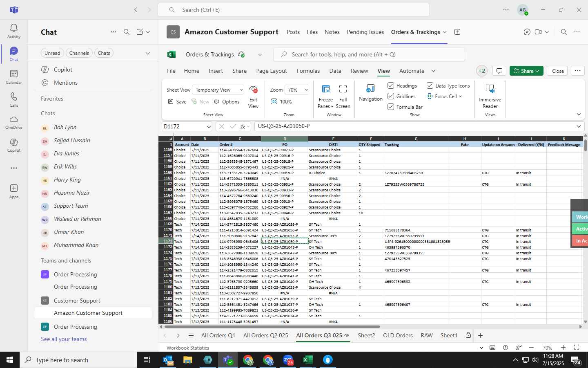588x368 pixels.
Task: Show more ribbon tabs chevron
Action: [433, 71]
